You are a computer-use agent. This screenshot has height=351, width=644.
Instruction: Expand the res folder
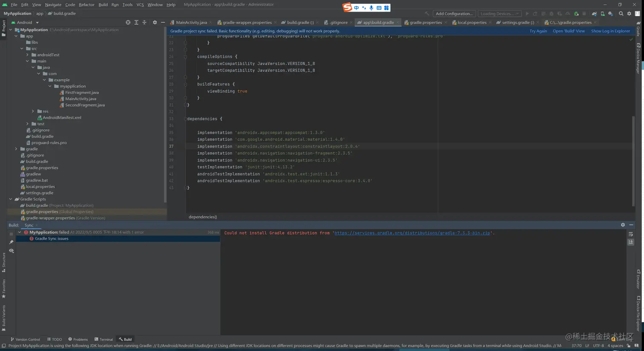33,111
